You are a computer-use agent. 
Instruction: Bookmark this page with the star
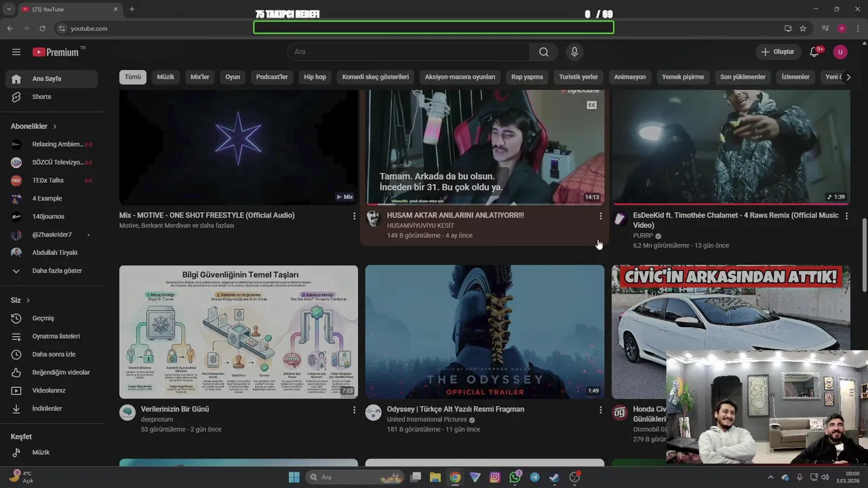(x=803, y=28)
